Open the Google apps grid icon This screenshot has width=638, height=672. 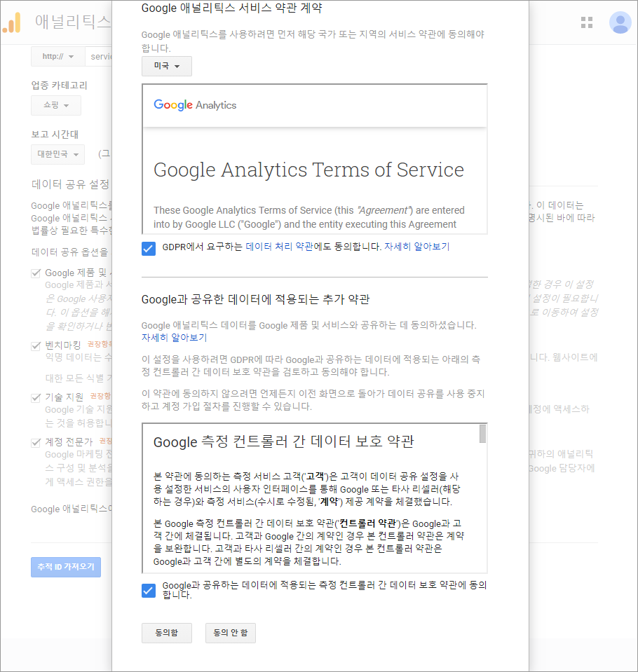[x=587, y=22]
